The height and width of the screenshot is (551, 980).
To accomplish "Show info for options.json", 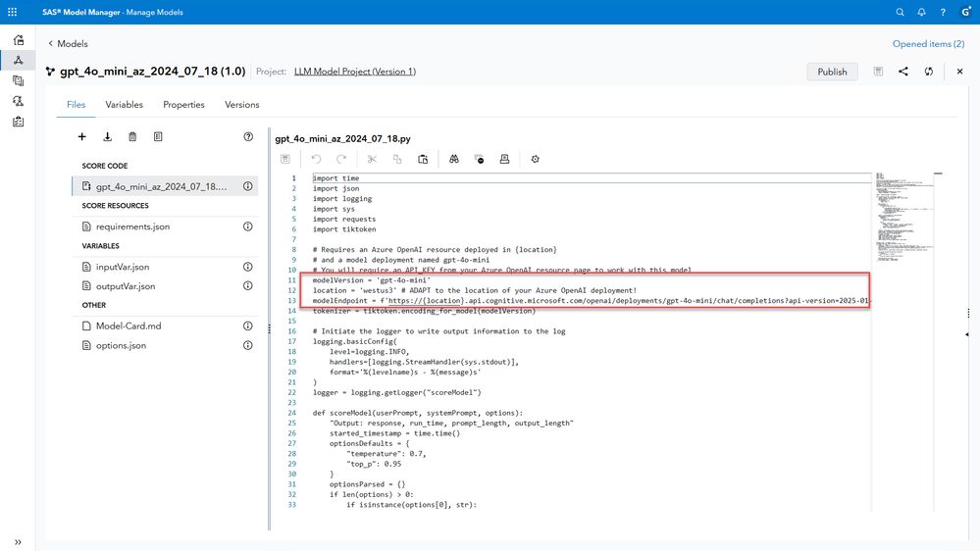I will tap(248, 345).
